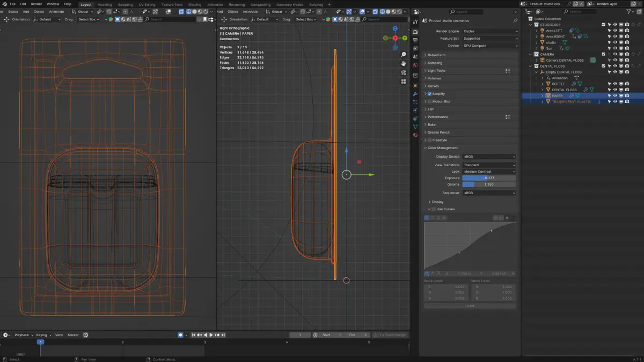Switch orthographic/perspective with grid icon
The height and width of the screenshot is (362, 644).
pos(404,82)
